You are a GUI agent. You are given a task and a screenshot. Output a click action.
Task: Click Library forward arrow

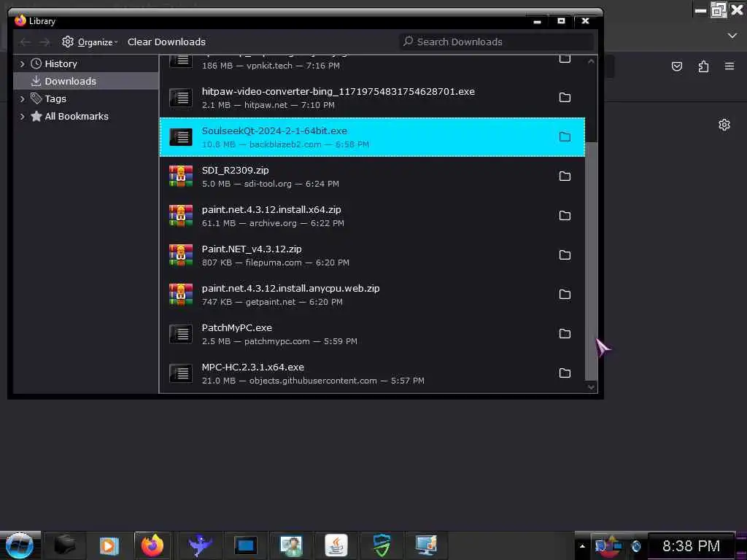click(x=44, y=42)
